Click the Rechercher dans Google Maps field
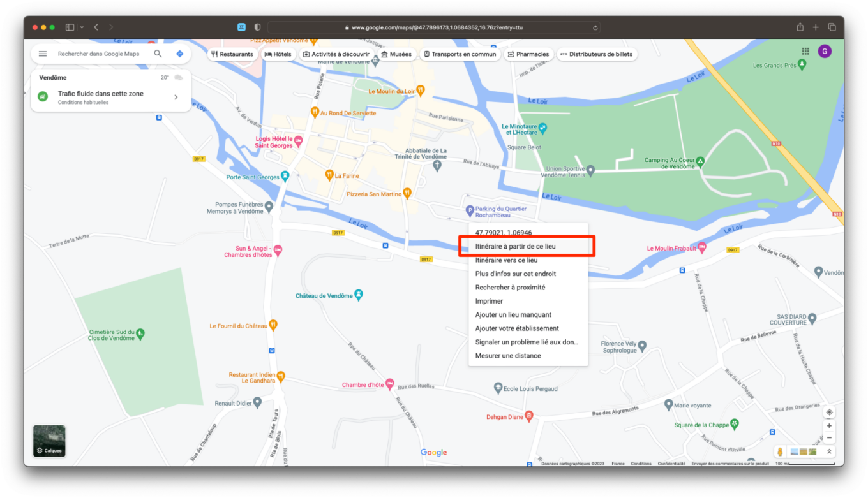The height and width of the screenshot is (498, 868). [98, 54]
